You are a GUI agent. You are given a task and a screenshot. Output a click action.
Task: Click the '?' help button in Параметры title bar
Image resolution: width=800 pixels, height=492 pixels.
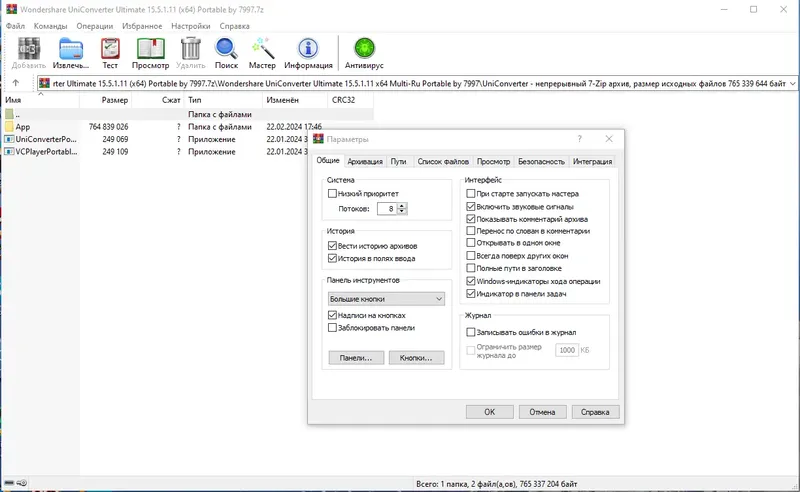tap(580, 139)
